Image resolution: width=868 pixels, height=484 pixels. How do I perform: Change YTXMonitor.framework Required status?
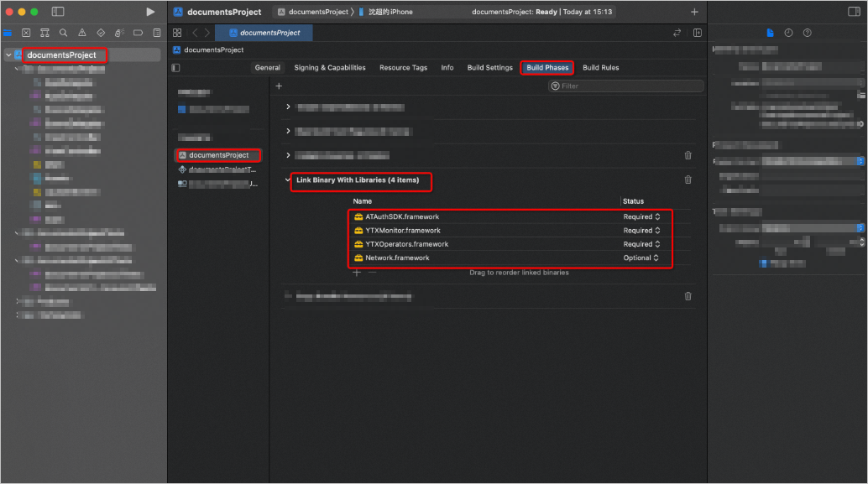point(641,230)
